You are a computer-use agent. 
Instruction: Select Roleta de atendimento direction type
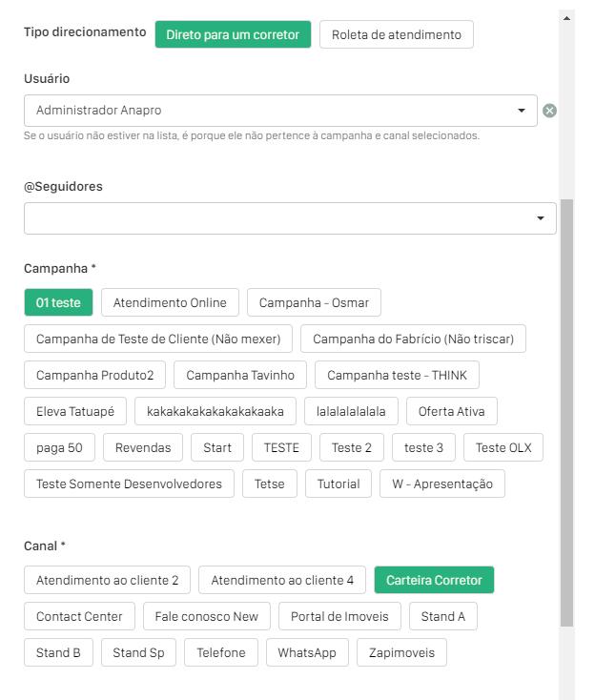(x=396, y=34)
